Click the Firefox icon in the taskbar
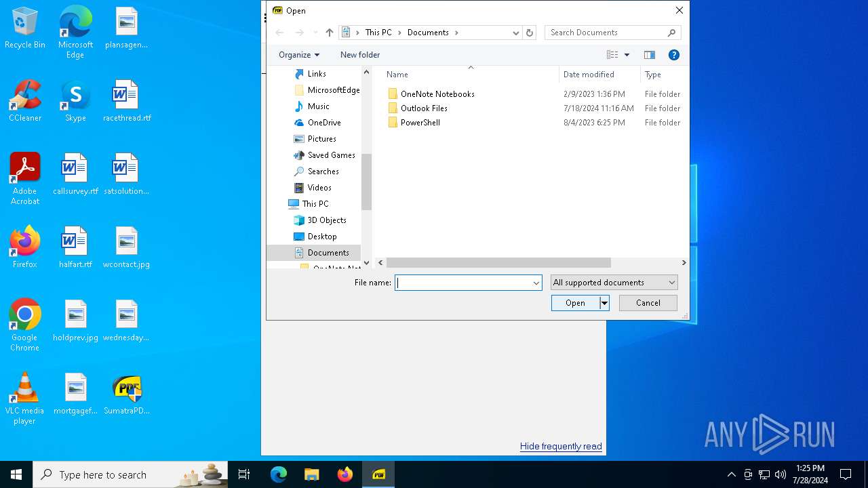This screenshot has width=868, height=488. click(x=345, y=474)
